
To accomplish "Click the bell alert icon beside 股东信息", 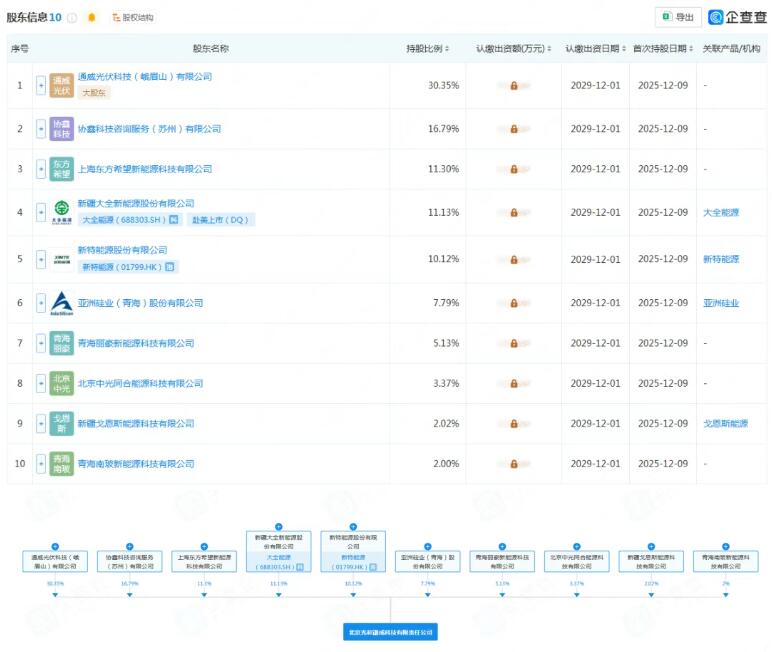I will pyautogui.click(x=92, y=18).
